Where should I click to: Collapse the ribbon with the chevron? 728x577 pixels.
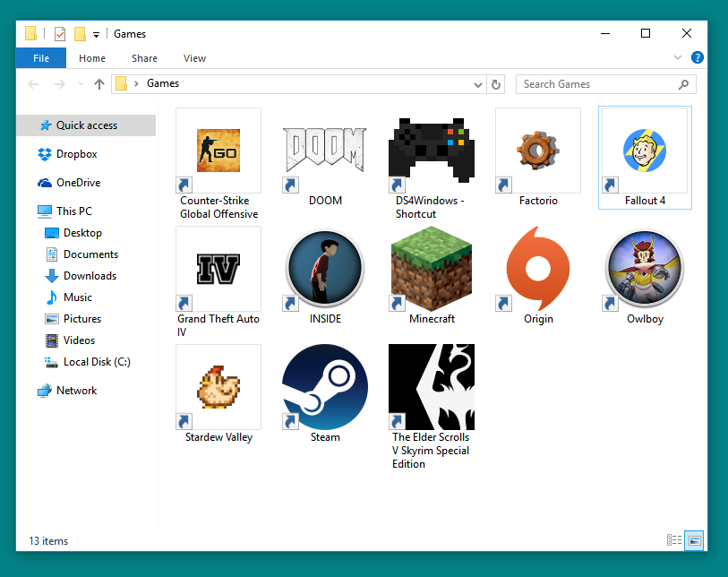(x=678, y=57)
